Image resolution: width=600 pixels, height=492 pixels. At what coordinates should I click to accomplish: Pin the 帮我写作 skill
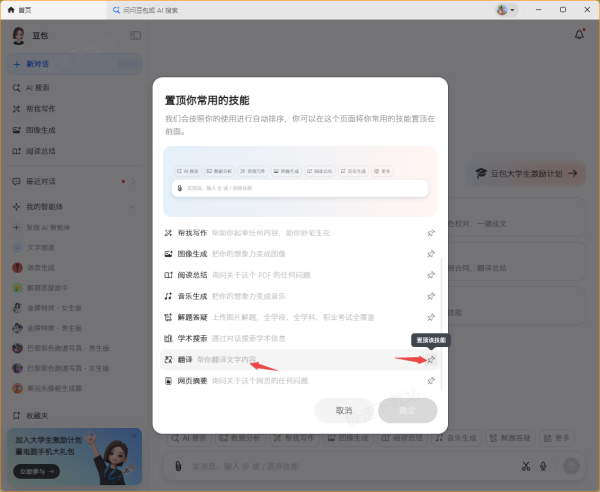pyautogui.click(x=431, y=233)
